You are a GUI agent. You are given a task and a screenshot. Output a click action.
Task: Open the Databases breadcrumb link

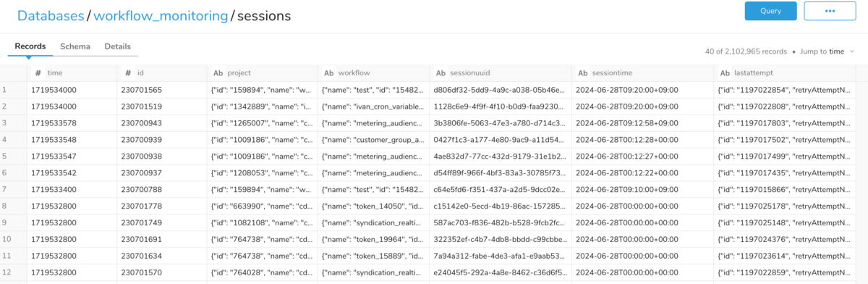click(50, 15)
